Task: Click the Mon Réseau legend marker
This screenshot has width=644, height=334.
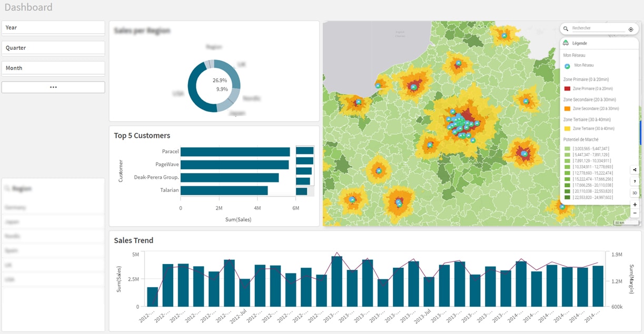Action: pyautogui.click(x=567, y=66)
